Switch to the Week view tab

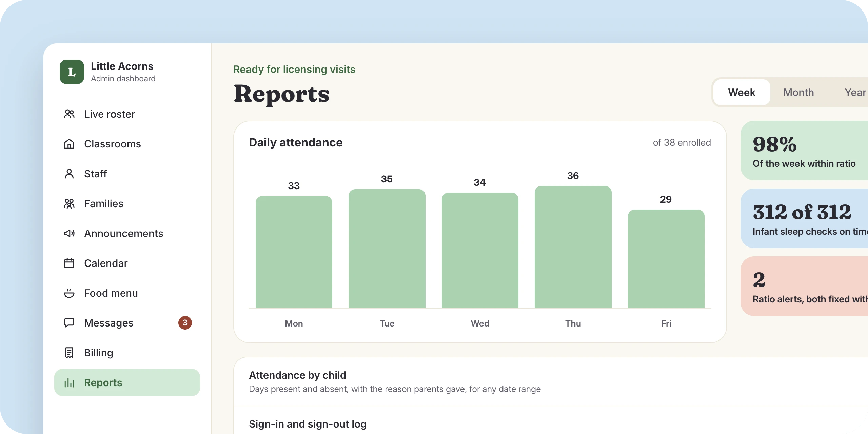[x=742, y=92]
